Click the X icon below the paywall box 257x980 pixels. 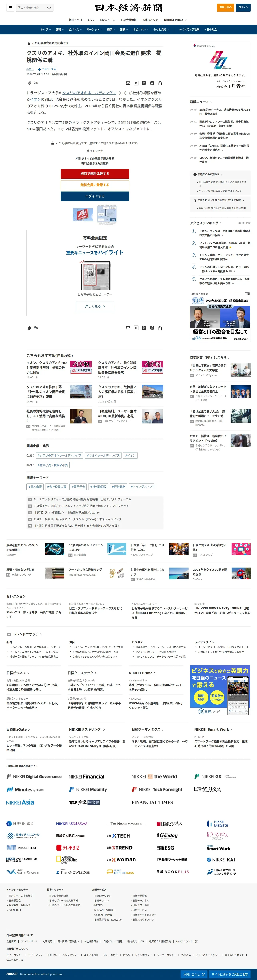[144, 328]
